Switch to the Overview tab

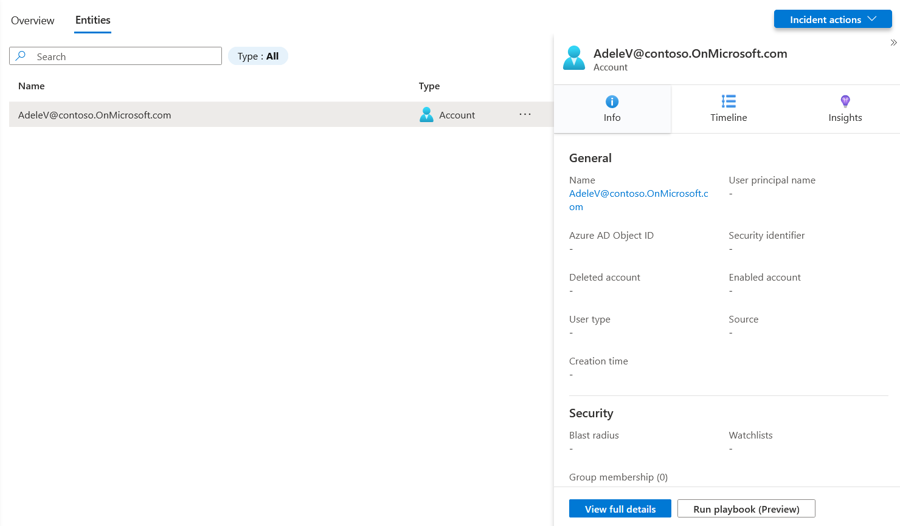click(33, 20)
